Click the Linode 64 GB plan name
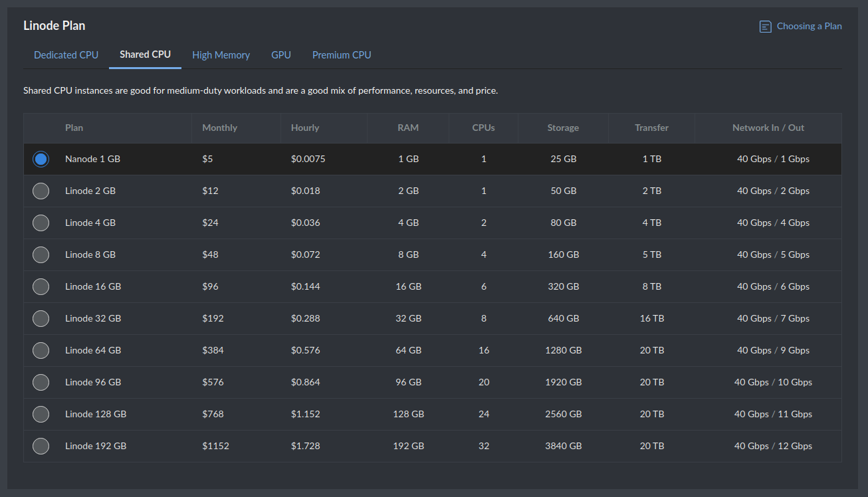This screenshot has height=497, width=868. pos(93,351)
